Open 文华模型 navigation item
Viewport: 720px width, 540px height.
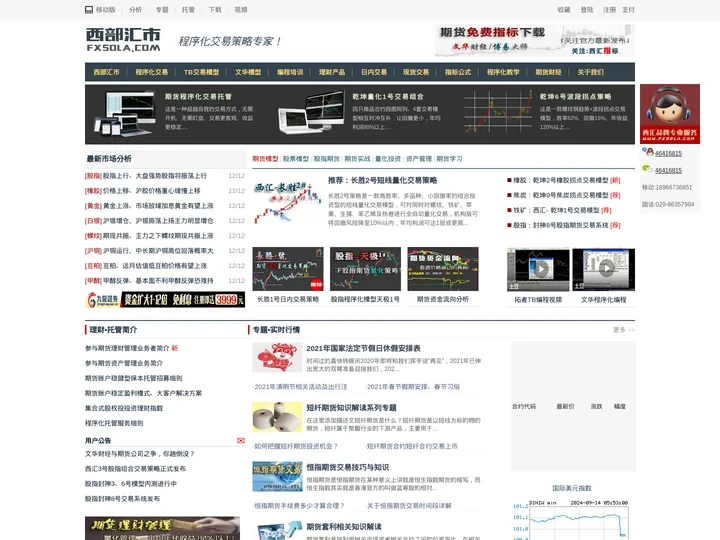pos(248,72)
